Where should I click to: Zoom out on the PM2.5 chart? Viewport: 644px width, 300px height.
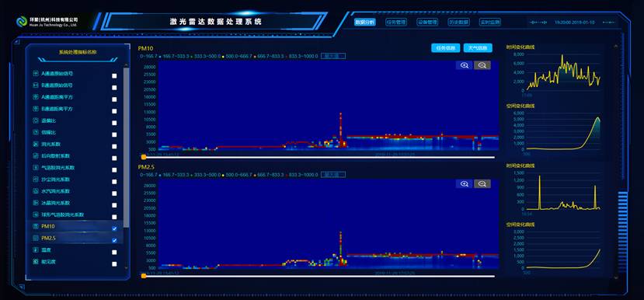pos(482,183)
